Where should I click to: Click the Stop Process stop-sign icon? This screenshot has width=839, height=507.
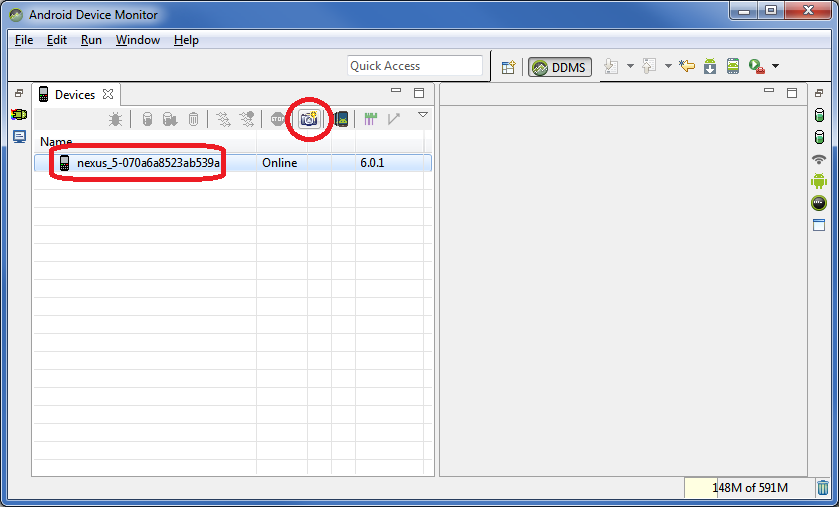[278, 119]
